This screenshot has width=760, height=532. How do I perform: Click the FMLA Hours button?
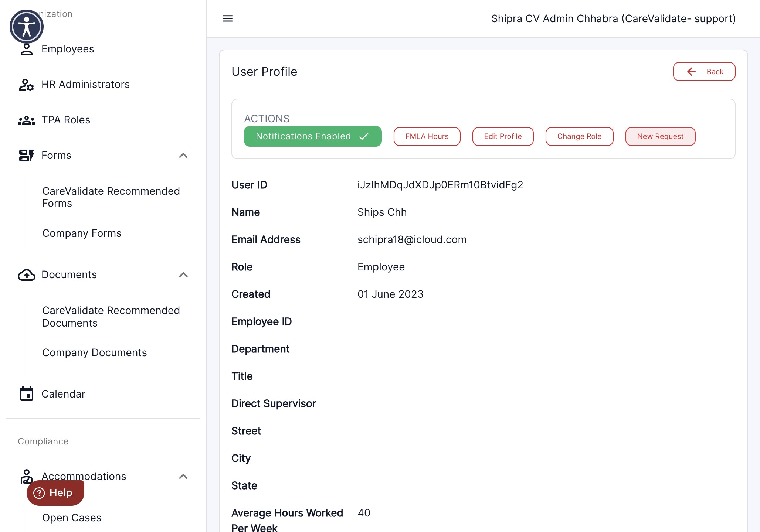pyautogui.click(x=427, y=136)
